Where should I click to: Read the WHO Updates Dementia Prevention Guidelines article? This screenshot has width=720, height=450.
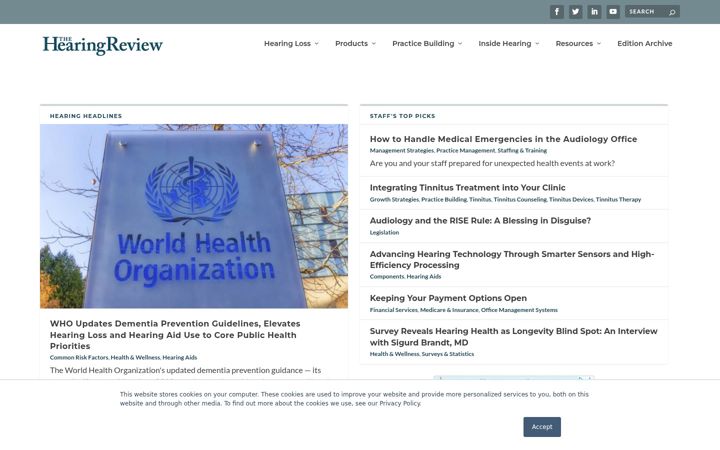175,335
